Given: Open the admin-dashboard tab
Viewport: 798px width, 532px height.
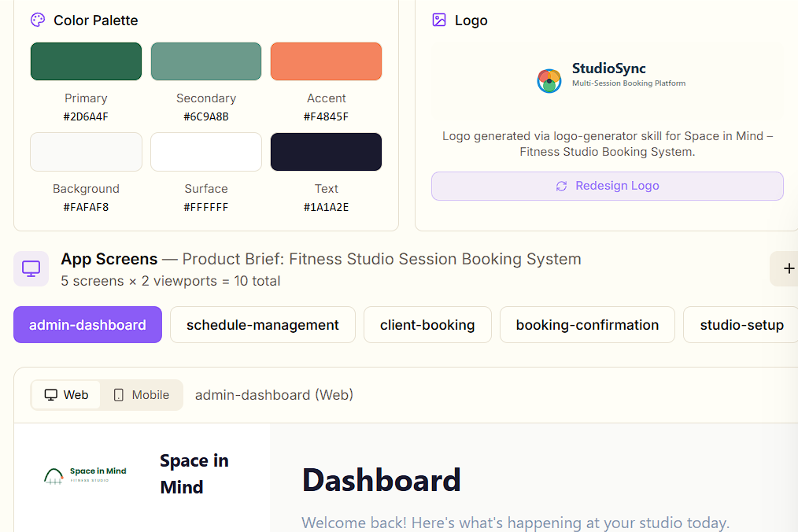Looking at the screenshot, I should pos(87,325).
